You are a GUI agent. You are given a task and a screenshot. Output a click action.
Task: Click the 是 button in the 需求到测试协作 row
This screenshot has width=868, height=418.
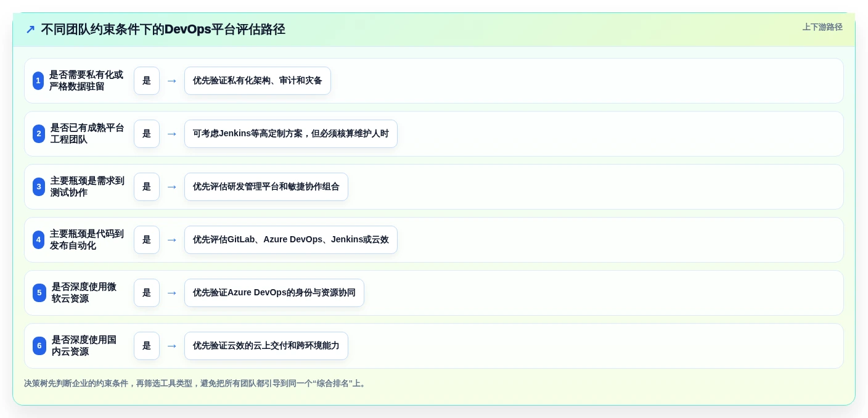click(147, 187)
